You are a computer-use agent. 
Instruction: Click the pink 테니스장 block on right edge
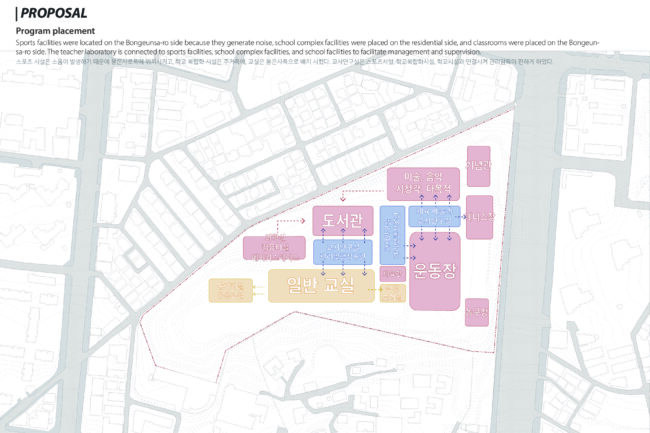pos(479,216)
